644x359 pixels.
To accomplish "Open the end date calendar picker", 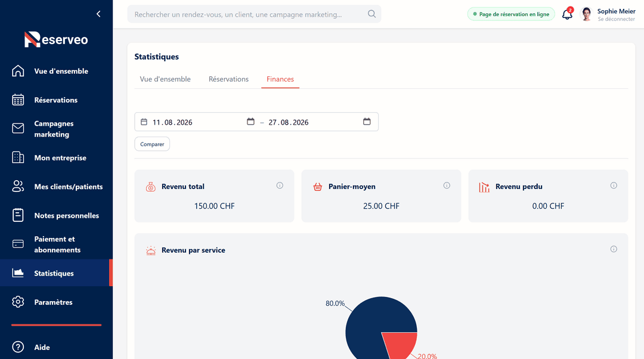I will pyautogui.click(x=367, y=121).
